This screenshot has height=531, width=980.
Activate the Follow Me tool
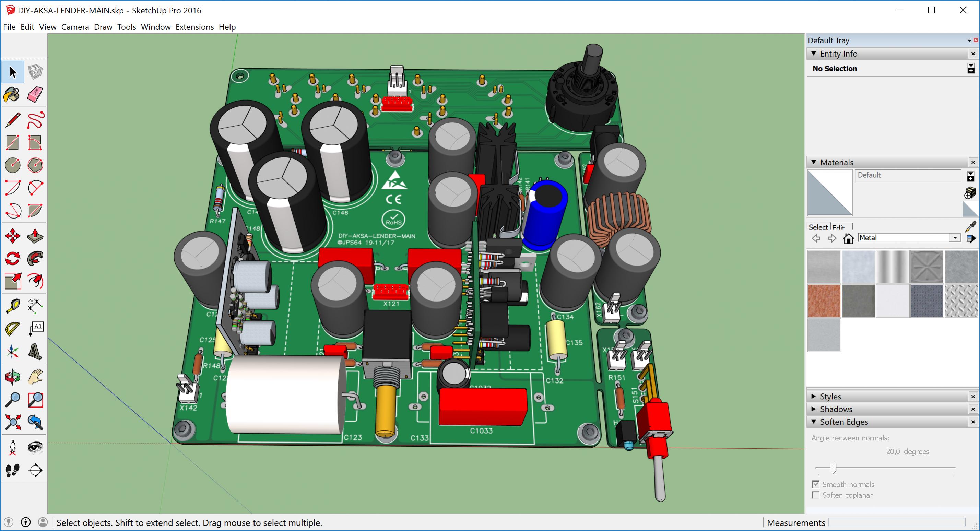point(35,259)
